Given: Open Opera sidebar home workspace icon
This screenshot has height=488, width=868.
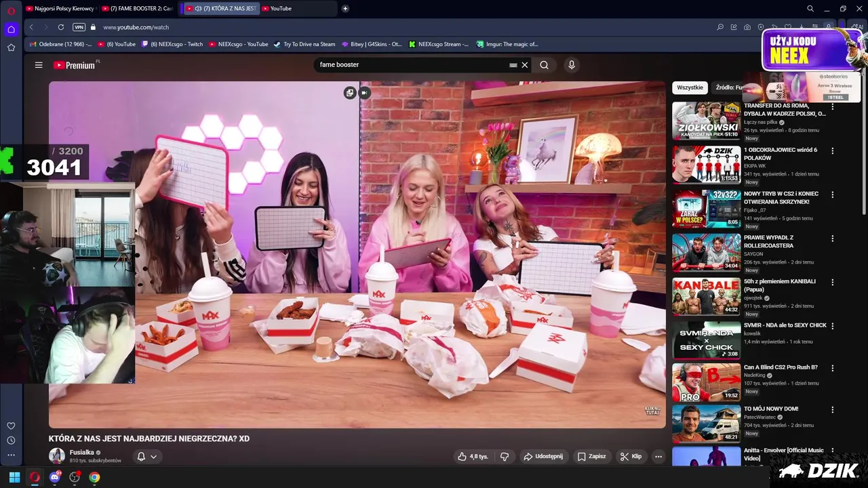Looking at the screenshot, I should (11, 29).
